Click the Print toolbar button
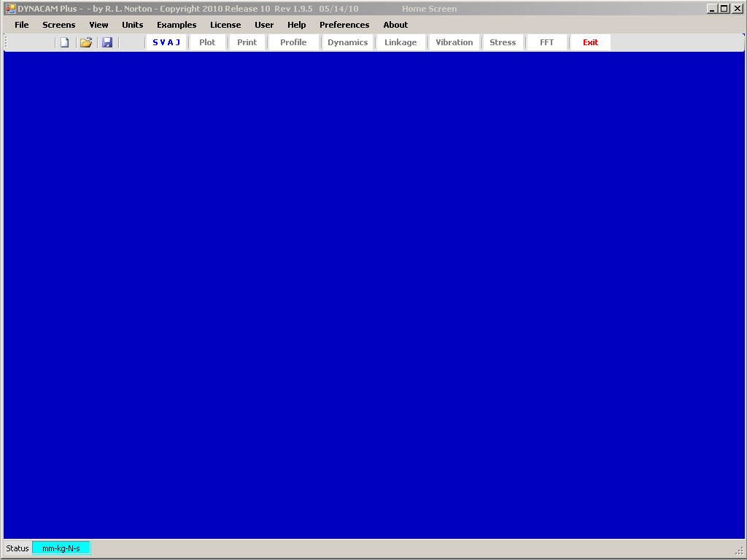The width and height of the screenshot is (747, 560). [247, 42]
